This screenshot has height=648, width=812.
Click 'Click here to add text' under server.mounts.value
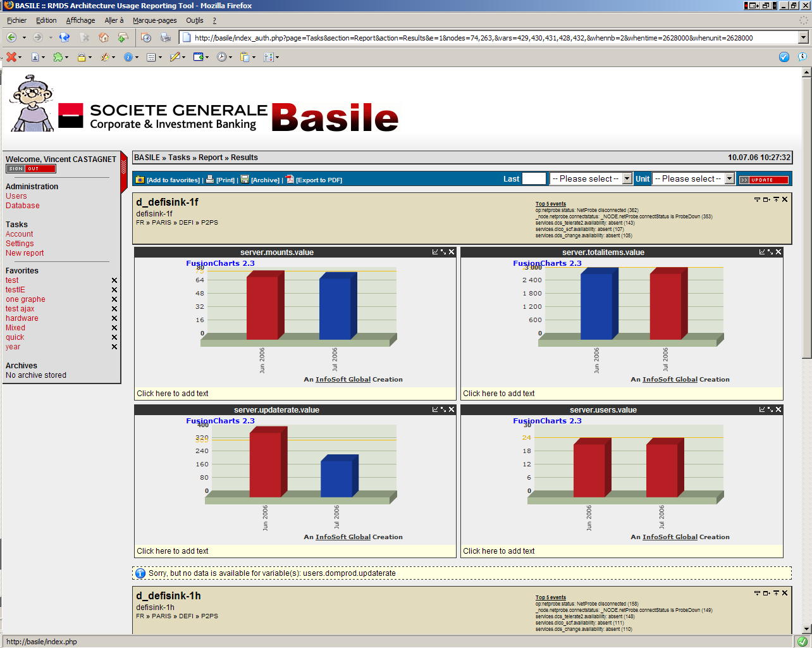pyautogui.click(x=173, y=394)
